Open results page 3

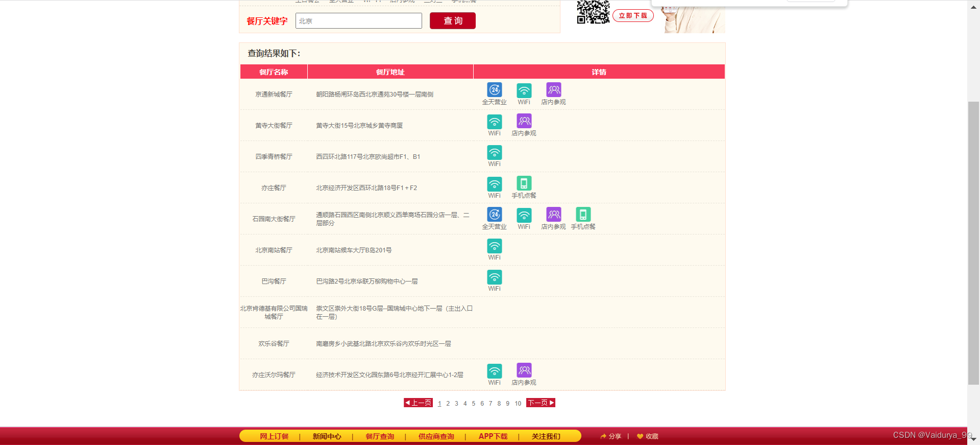point(456,404)
